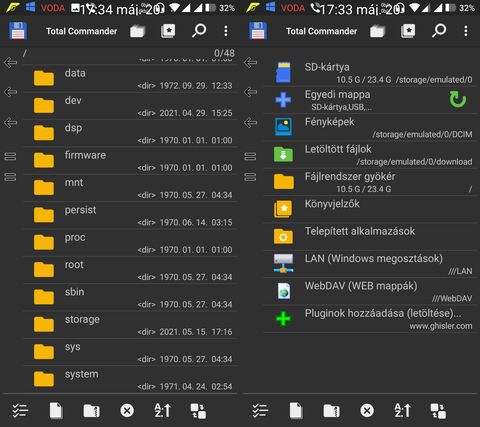Viewport: 480px width, 427px height.
Task: Open Letöltött fájlok downloads entry
Action: 370,155
